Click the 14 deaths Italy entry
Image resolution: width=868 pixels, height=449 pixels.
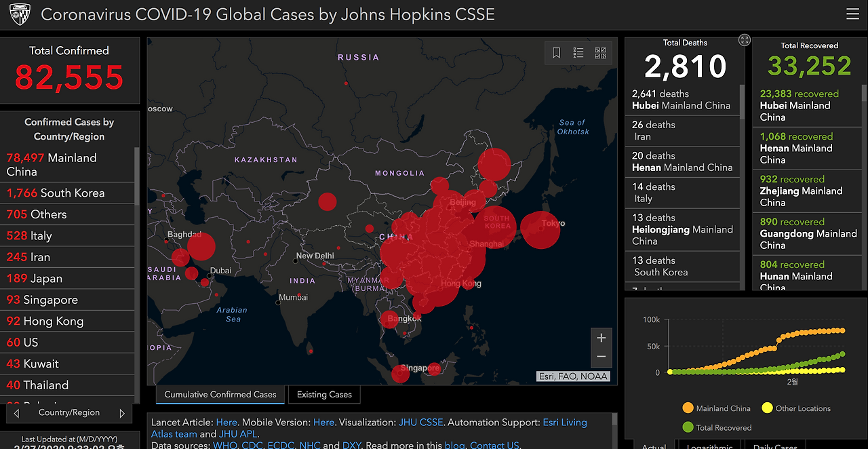682,193
